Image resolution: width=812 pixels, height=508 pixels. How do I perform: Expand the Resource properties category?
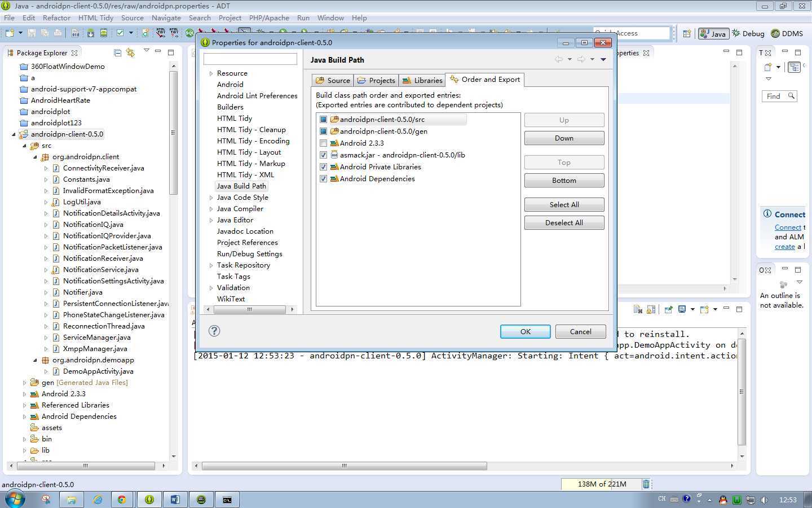coord(211,73)
